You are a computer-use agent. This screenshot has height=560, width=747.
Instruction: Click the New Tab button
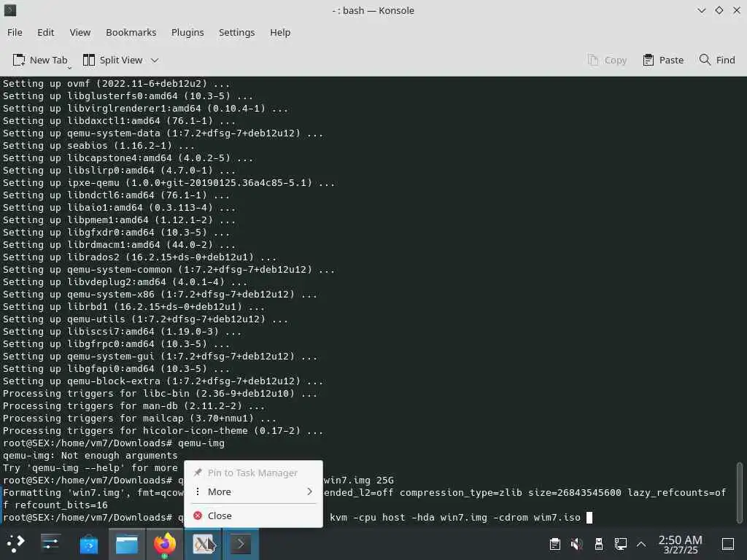40,60
